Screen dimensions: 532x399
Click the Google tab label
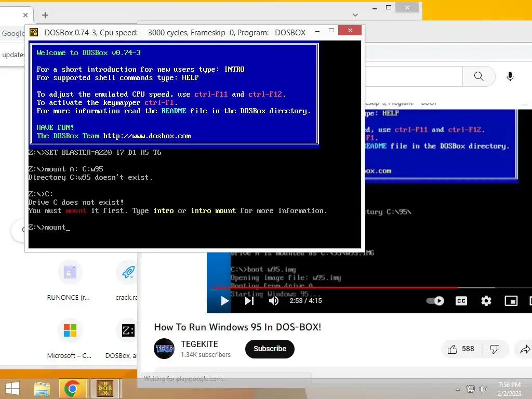[x=13, y=33]
